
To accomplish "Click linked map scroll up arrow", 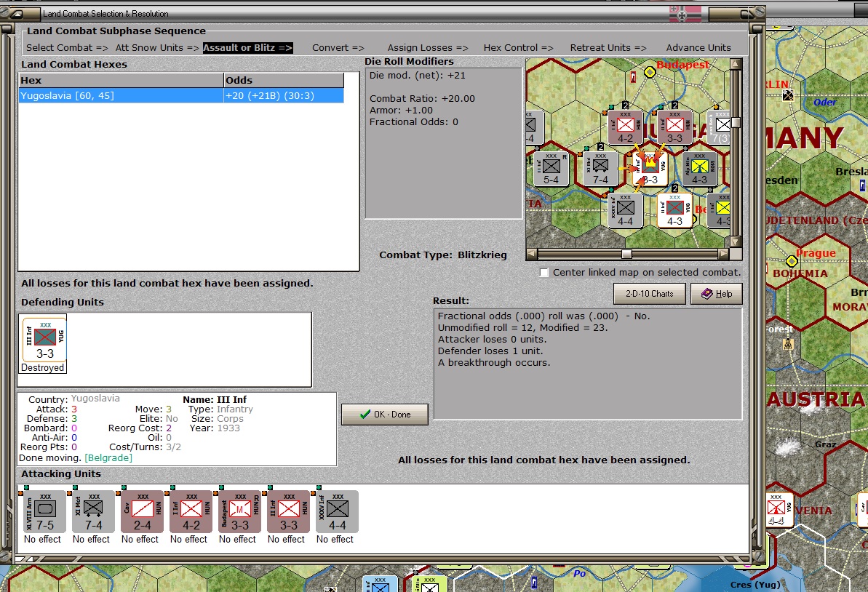I will click(x=736, y=63).
